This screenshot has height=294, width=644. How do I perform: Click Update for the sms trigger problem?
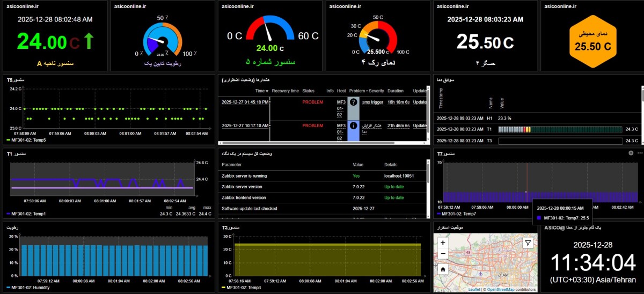pos(420,102)
